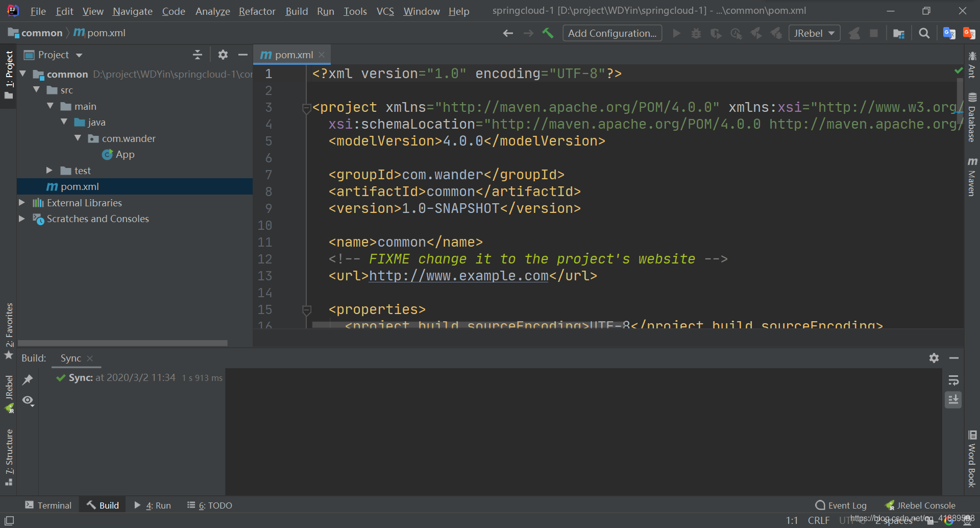Click the Project tree horizontal scrollbar

[122, 343]
